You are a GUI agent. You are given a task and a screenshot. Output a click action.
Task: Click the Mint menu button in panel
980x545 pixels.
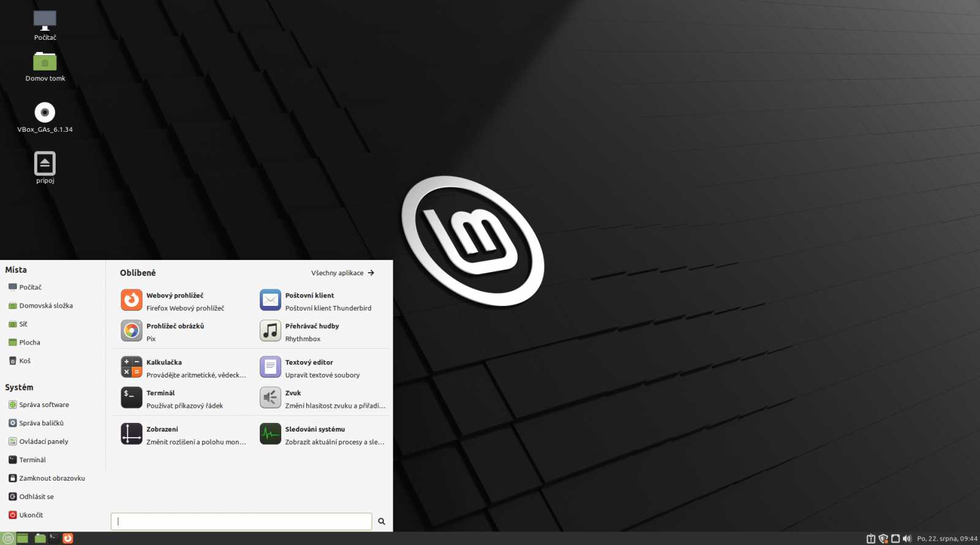(x=8, y=538)
